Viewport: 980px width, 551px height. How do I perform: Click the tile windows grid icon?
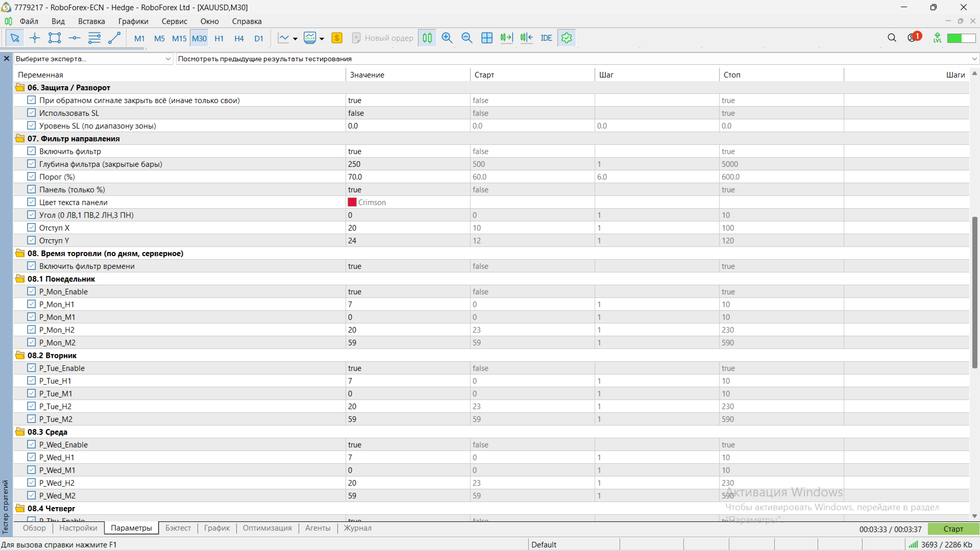pyautogui.click(x=487, y=38)
